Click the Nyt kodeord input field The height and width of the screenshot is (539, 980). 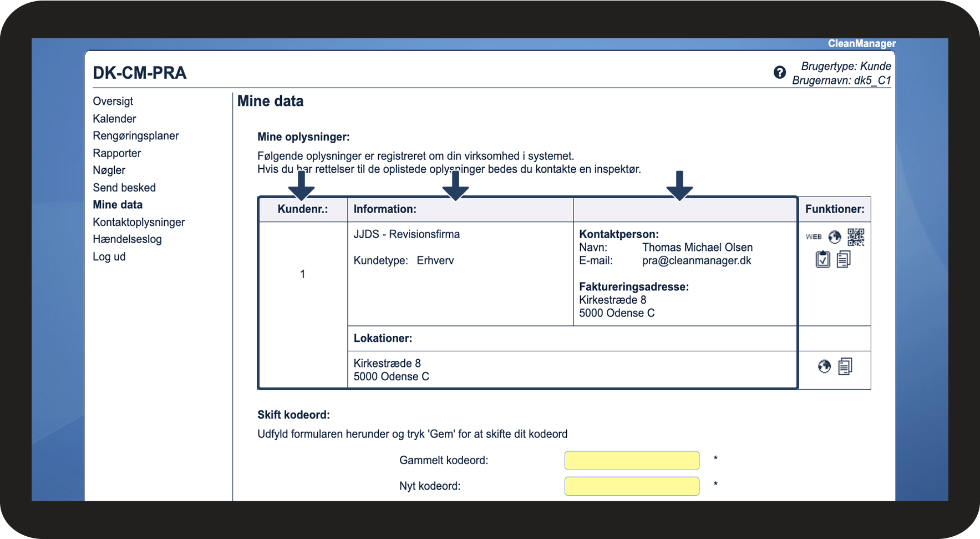(x=632, y=486)
